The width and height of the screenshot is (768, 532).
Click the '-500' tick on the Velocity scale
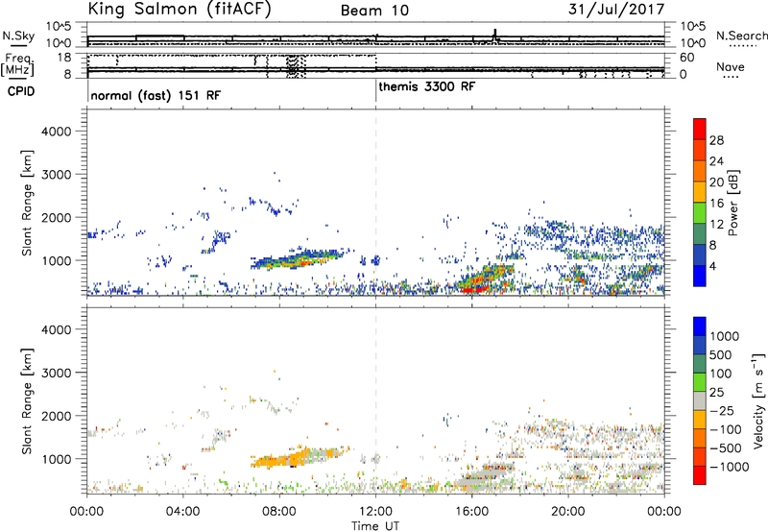coord(725,447)
